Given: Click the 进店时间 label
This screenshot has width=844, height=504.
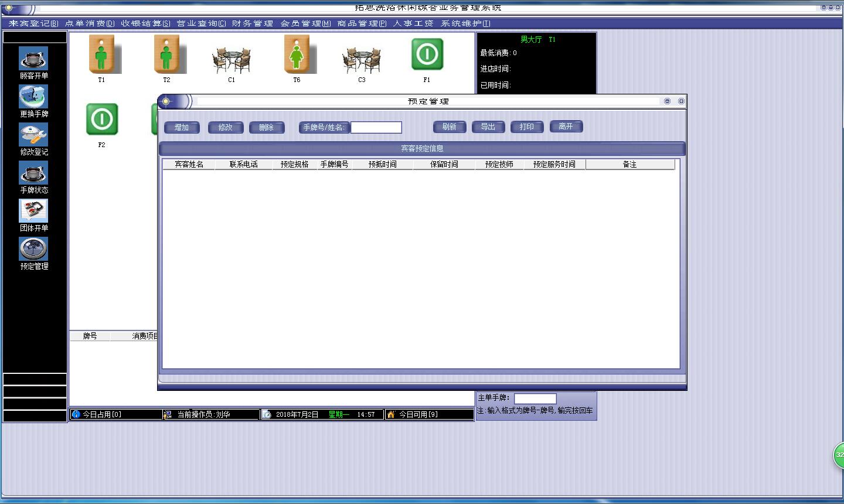Looking at the screenshot, I should click(495, 69).
